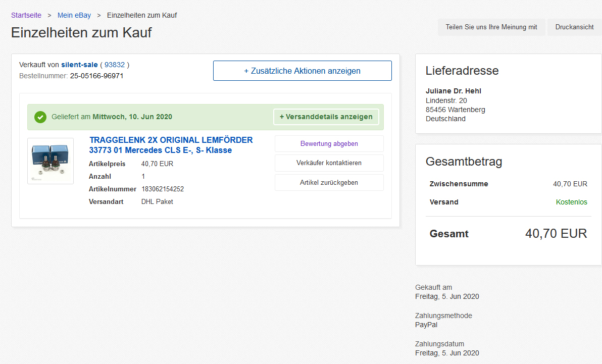Image resolution: width=602 pixels, height=364 pixels.
Task: Go to Startseite breadcrumb
Action: [x=26, y=15]
